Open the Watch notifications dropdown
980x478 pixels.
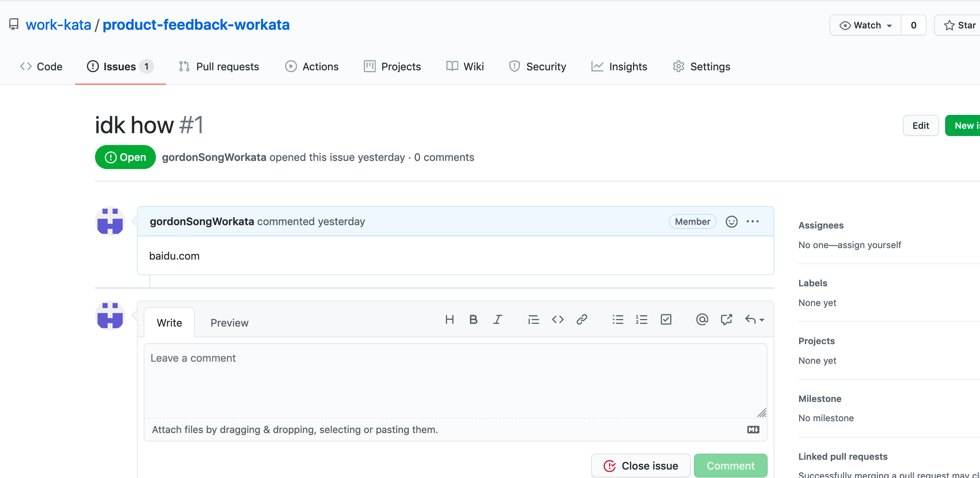tap(865, 25)
